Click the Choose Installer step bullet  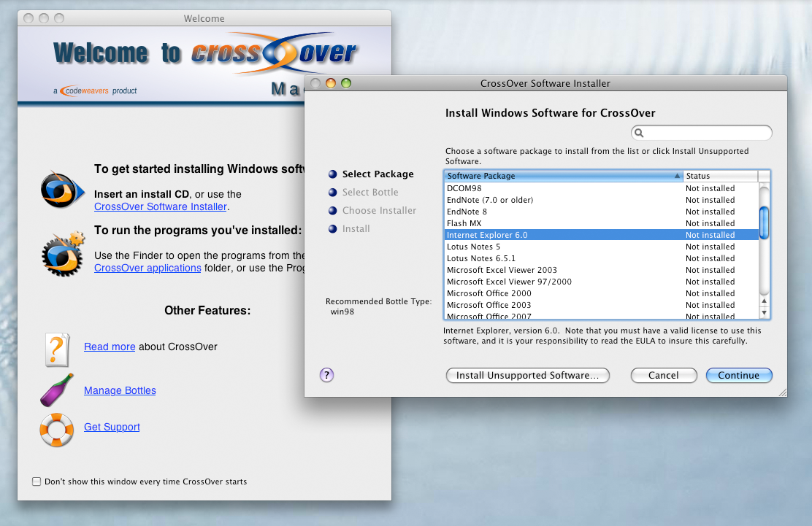tap(332, 211)
